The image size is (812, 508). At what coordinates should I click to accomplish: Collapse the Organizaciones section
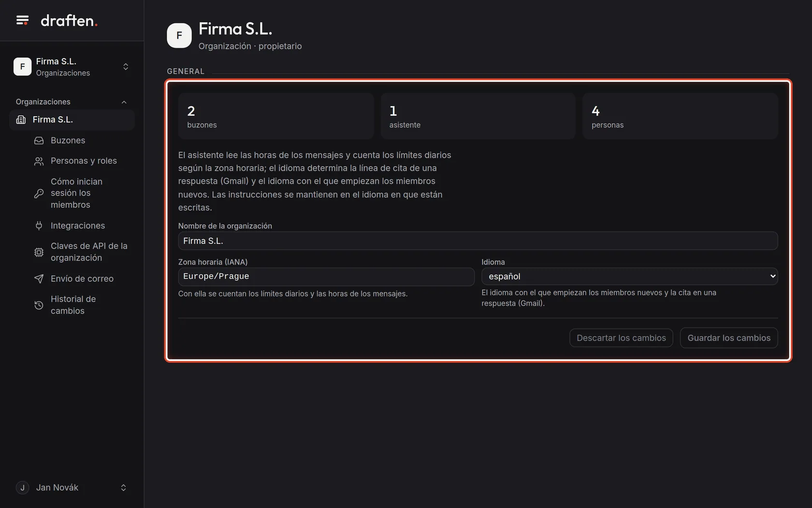[124, 102]
